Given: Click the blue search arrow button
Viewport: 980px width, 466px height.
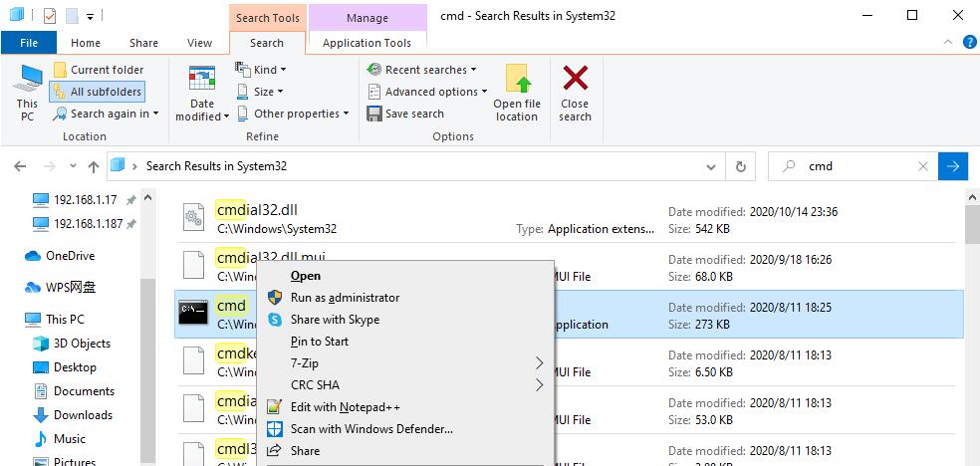Looking at the screenshot, I should 953,166.
